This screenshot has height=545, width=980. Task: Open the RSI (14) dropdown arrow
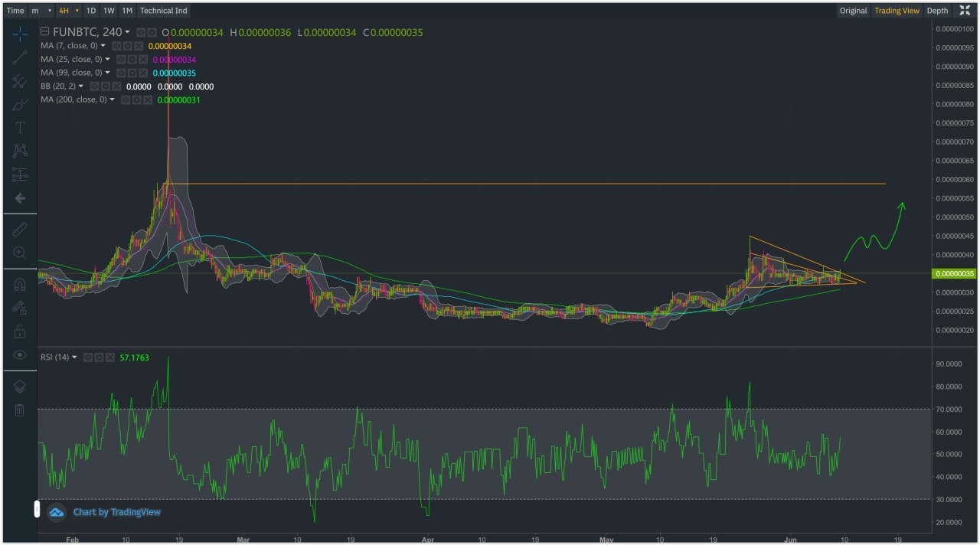(x=74, y=357)
